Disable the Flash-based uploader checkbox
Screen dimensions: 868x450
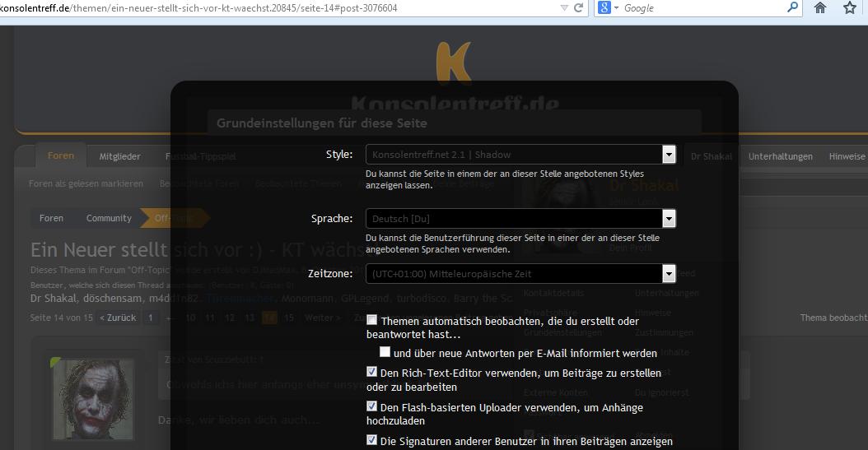click(372, 406)
